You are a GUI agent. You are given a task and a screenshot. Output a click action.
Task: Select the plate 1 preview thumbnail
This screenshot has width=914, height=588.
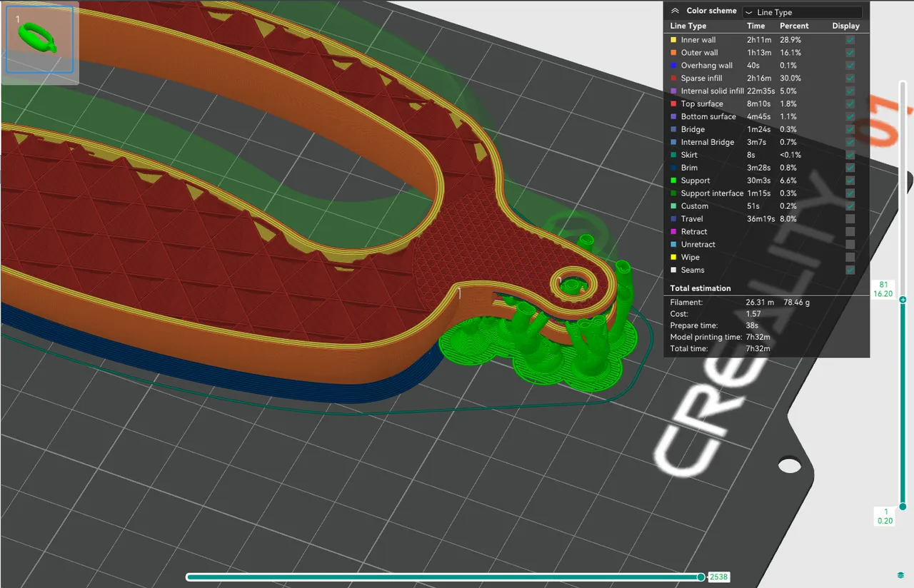pos(39,39)
